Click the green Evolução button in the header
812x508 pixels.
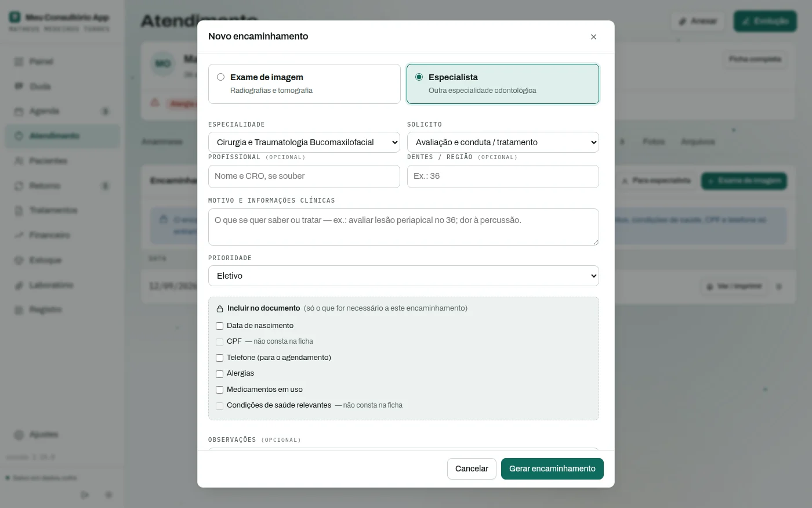point(765,21)
